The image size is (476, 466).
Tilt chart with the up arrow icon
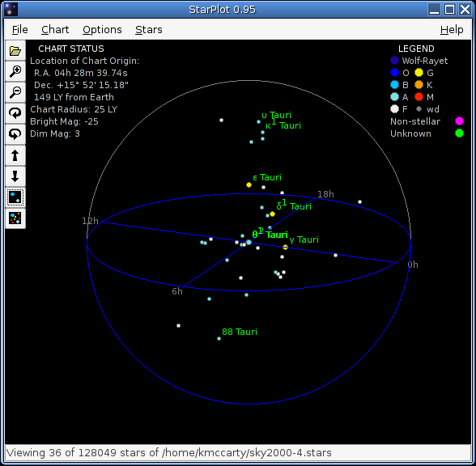pyautogui.click(x=15, y=155)
